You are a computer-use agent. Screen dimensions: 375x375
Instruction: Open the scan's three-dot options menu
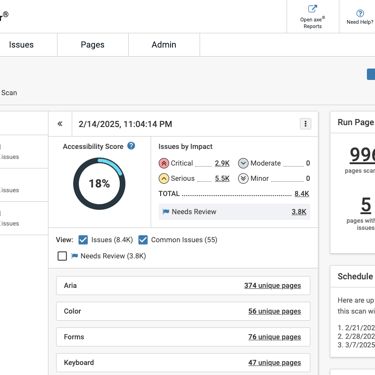click(305, 124)
